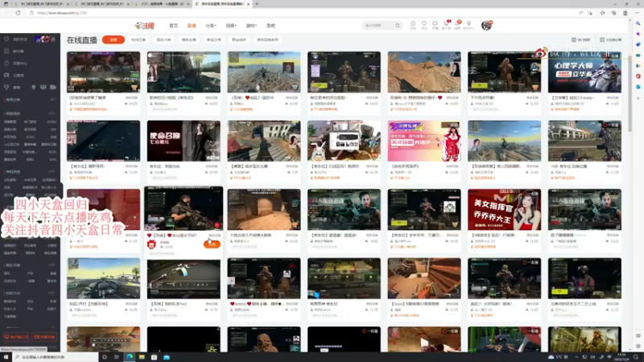Open the cloud gaming icon in the sidebar
644x362 pixels.
(x=6, y=76)
